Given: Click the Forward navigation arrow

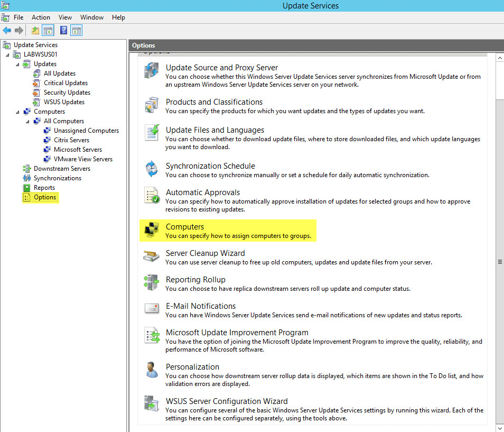Looking at the screenshot, I should click(19, 30).
